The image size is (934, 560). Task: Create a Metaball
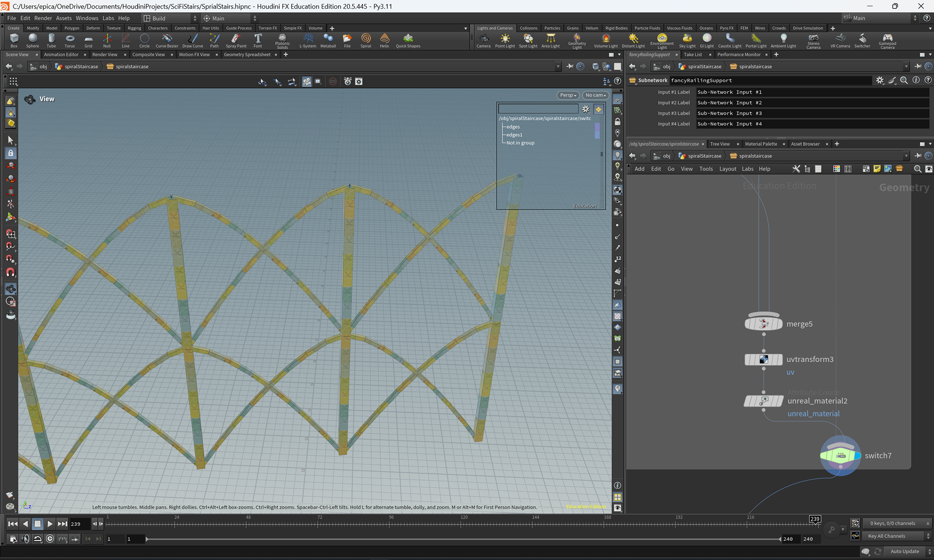coord(328,41)
